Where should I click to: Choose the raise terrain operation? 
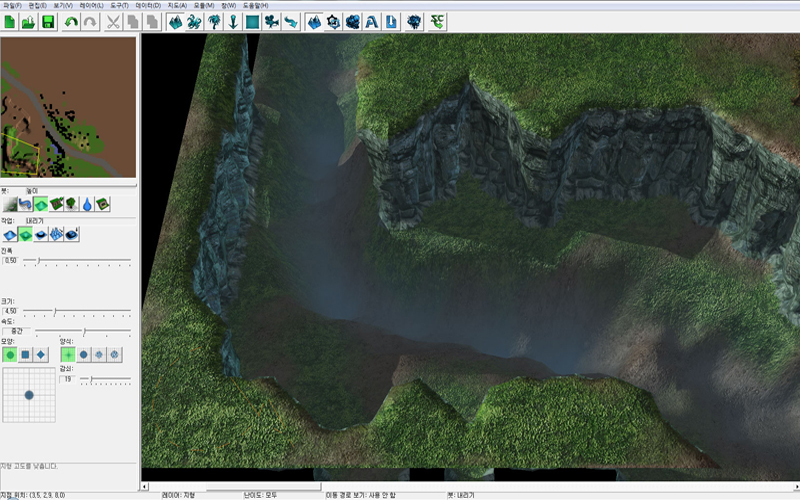coord(10,235)
